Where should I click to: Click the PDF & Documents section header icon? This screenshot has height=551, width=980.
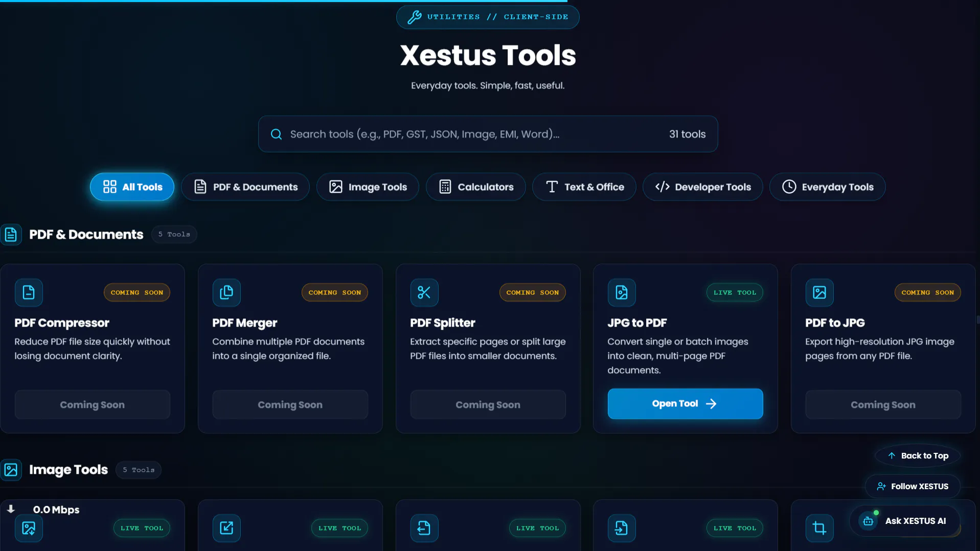click(x=11, y=235)
